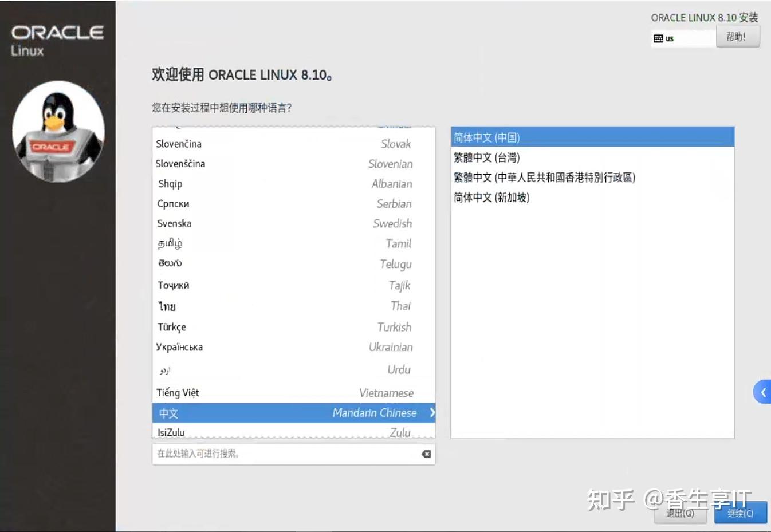Select Svenska (Swedish) language
Screen dimensions: 771x532
tap(294, 223)
